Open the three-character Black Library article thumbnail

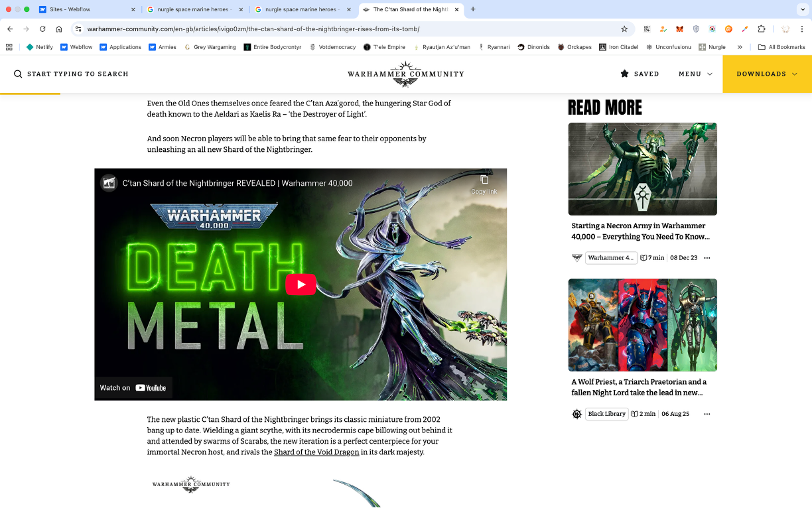click(642, 325)
